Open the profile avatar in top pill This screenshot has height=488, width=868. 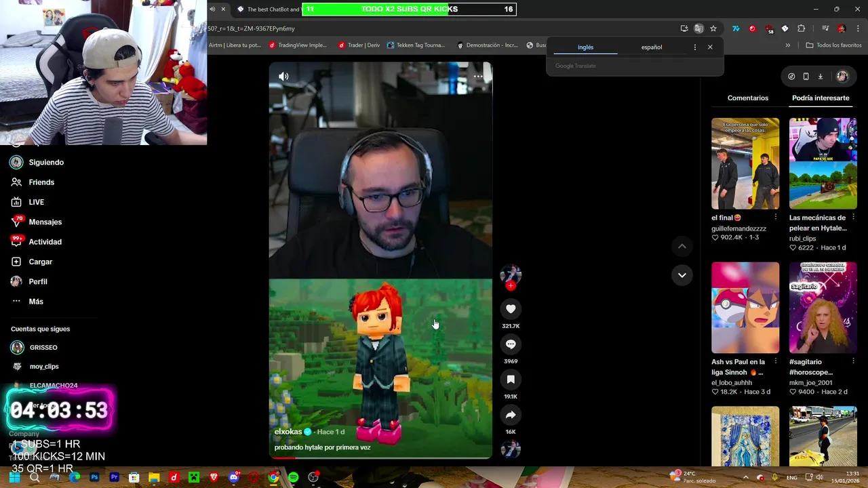[842, 77]
